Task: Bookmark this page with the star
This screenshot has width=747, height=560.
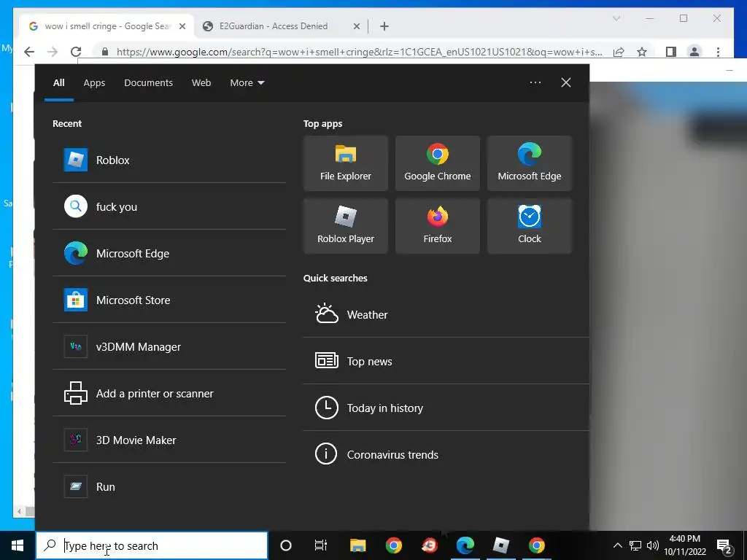Action: click(x=642, y=52)
